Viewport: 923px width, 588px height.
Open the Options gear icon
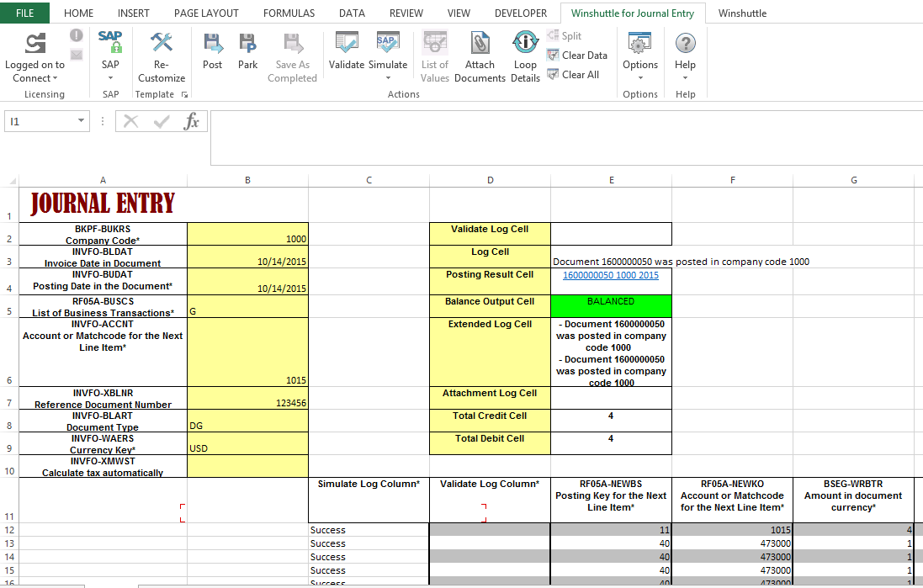[639, 43]
